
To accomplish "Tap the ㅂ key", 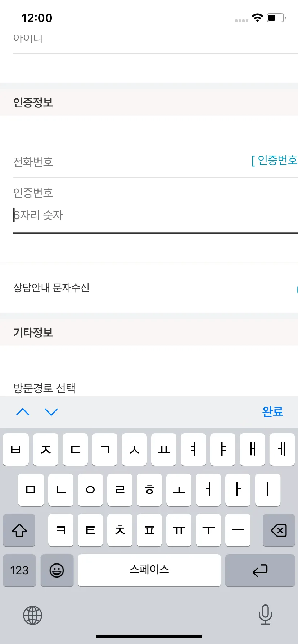I will pos(16,450).
